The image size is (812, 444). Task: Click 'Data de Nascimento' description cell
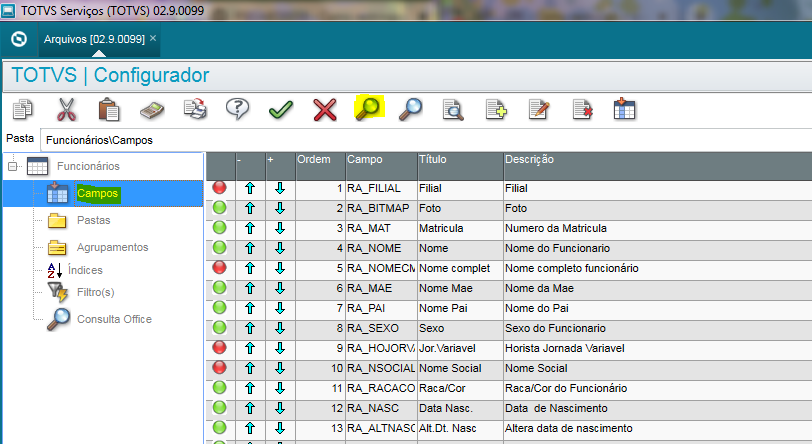tap(658, 408)
